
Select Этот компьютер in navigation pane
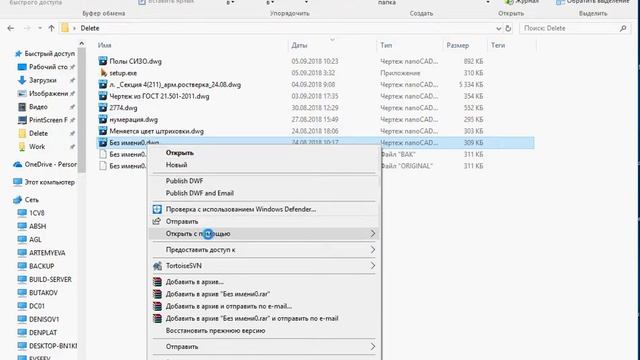(49, 182)
